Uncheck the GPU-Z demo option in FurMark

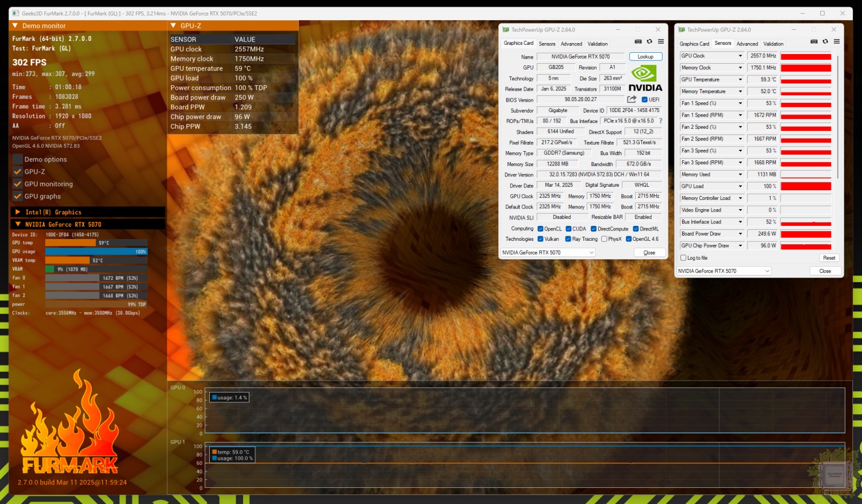(x=18, y=172)
